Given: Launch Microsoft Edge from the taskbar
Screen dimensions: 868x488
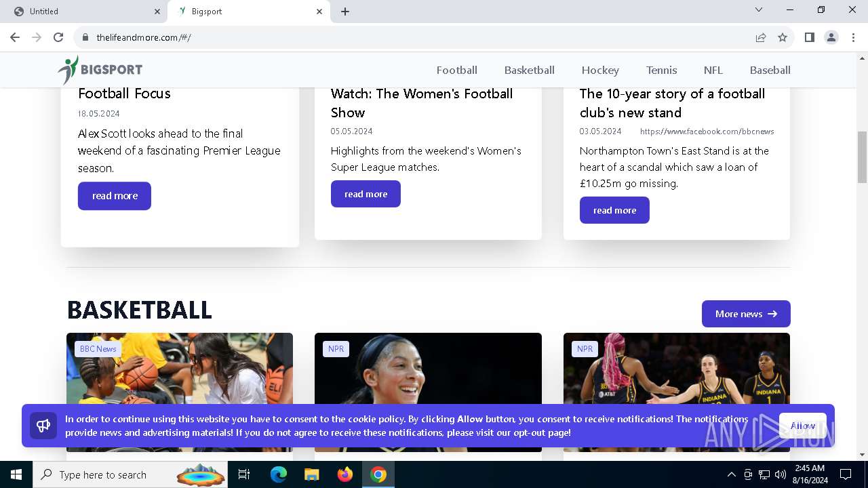Looking at the screenshot, I should [279, 474].
